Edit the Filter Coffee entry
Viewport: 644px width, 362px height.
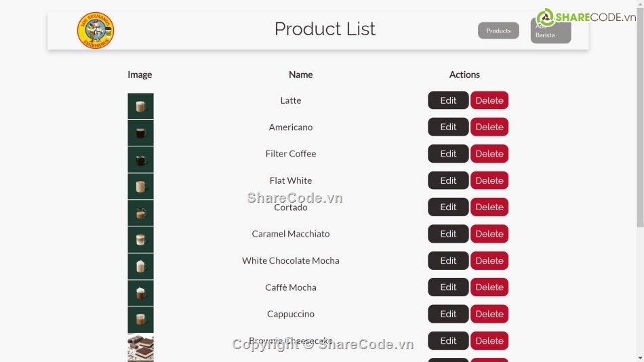(448, 154)
